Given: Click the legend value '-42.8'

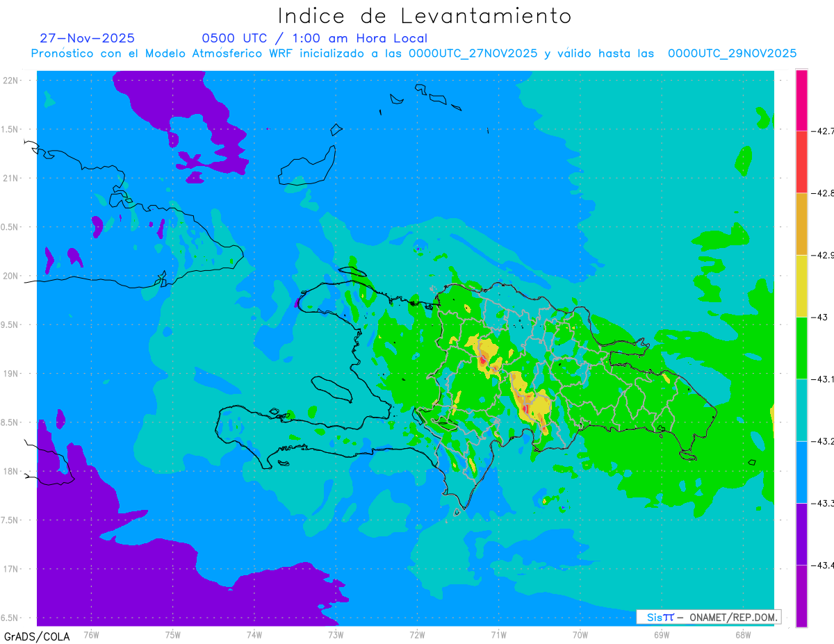Looking at the screenshot, I should click(x=823, y=193).
